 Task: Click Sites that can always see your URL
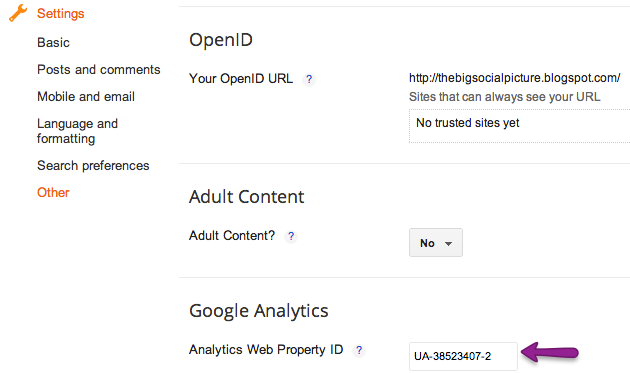pos(505,97)
